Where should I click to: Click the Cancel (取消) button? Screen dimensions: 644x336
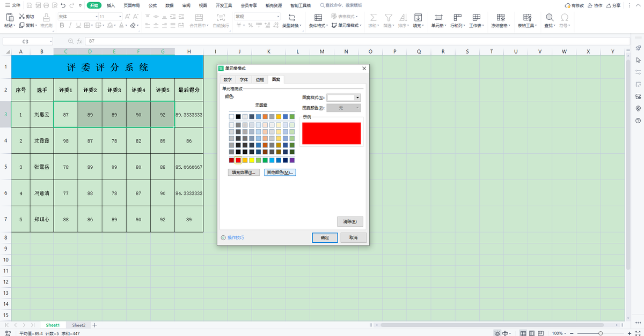pyautogui.click(x=353, y=237)
